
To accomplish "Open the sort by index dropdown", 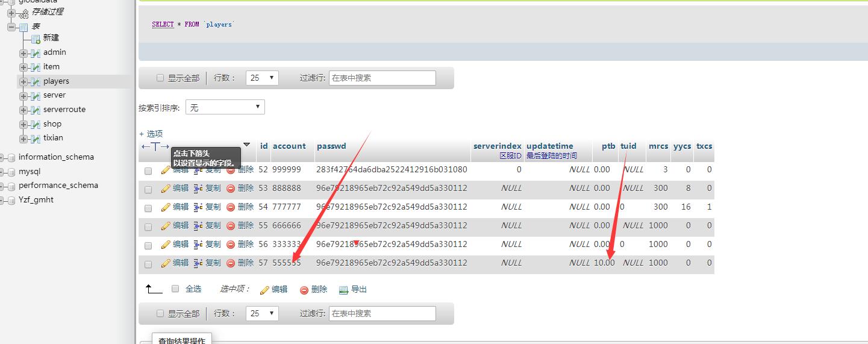I will [225, 107].
